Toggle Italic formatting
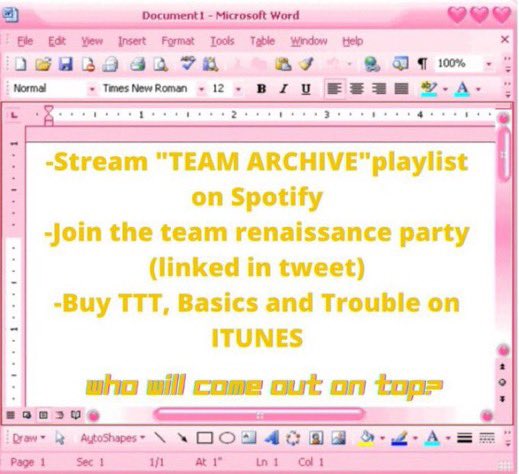519x474 pixels. coord(284,89)
